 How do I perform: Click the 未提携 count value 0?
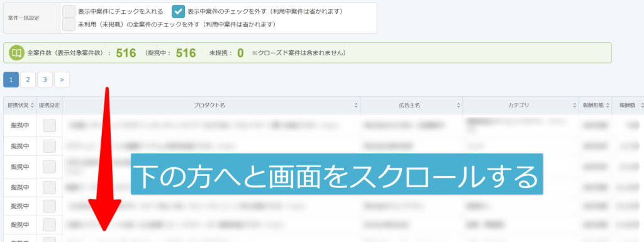tap(241, 53)
